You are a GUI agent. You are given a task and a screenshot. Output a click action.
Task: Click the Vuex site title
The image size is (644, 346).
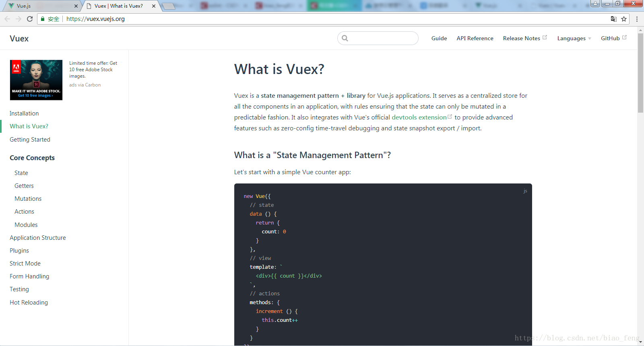(x=19, y=39)
